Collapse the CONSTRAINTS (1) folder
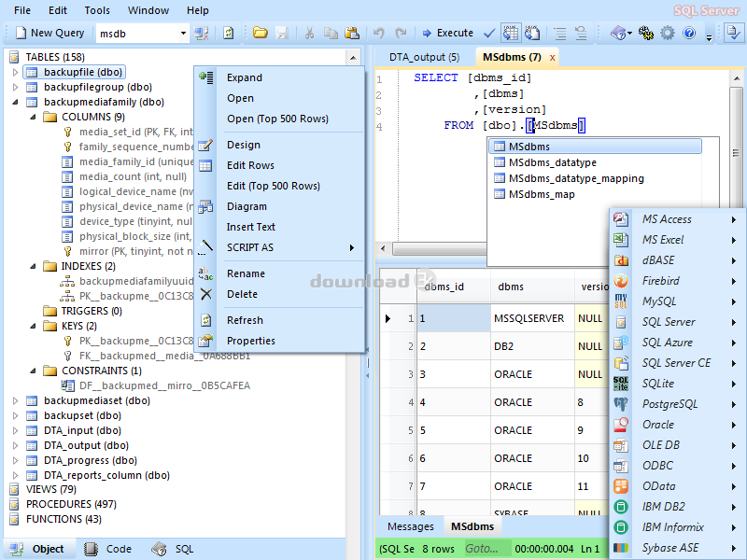Screen dimensions: 747x560 pyautogui.click(x=33, y=371)
